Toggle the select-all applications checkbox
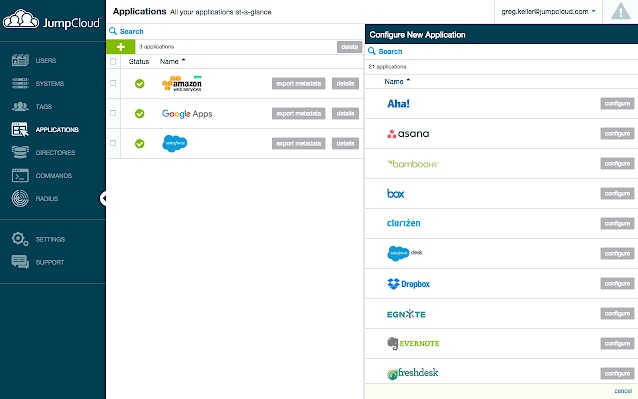 [113, 61]
